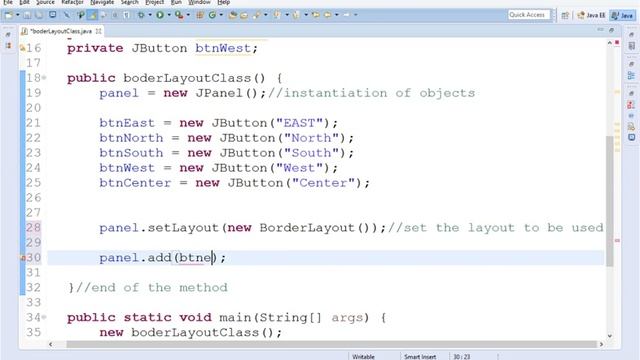
Task: Click the underlined btne text on line 30
Action: tap(196, 258)
